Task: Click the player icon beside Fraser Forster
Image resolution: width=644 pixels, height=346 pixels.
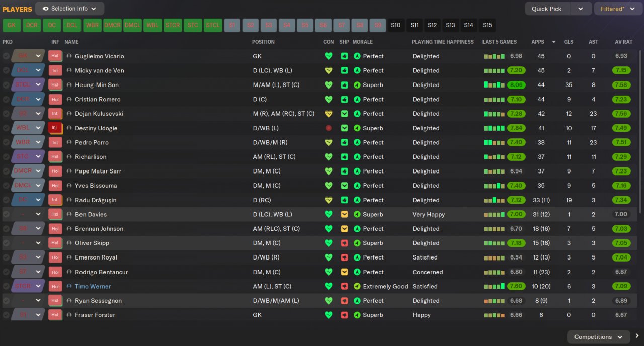Action: pos(69,315)
